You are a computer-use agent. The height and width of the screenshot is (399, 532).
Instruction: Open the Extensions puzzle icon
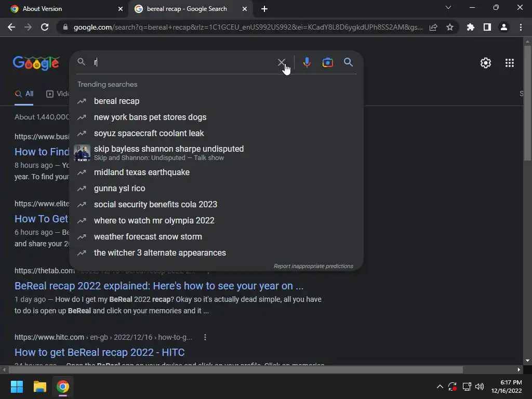pyautogui.click(x=470, y=27)
